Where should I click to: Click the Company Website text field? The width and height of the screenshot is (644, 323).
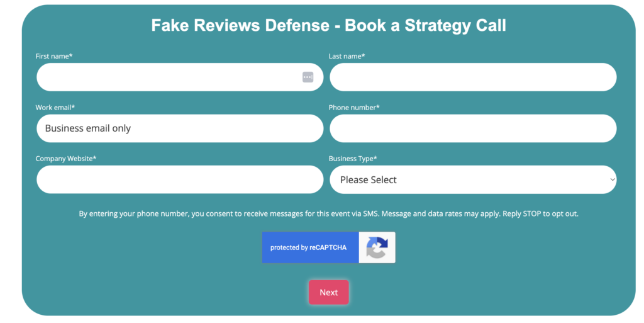point(179,179)
